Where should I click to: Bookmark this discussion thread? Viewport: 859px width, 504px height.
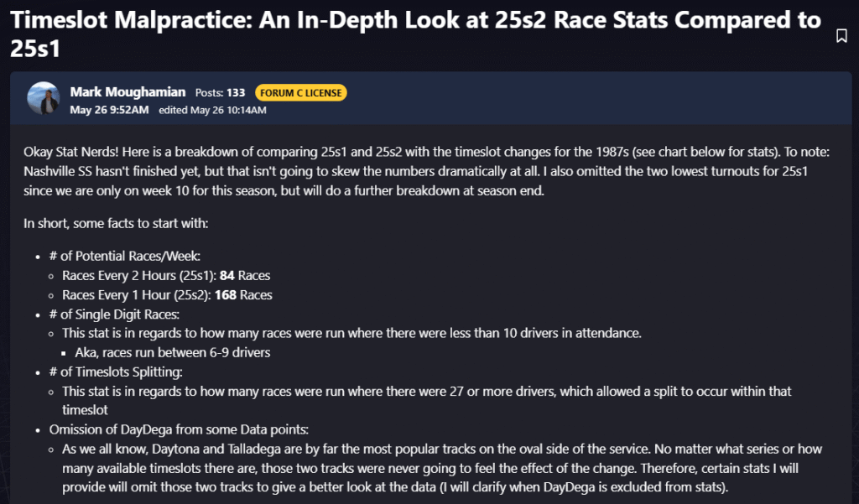point(841,35)
